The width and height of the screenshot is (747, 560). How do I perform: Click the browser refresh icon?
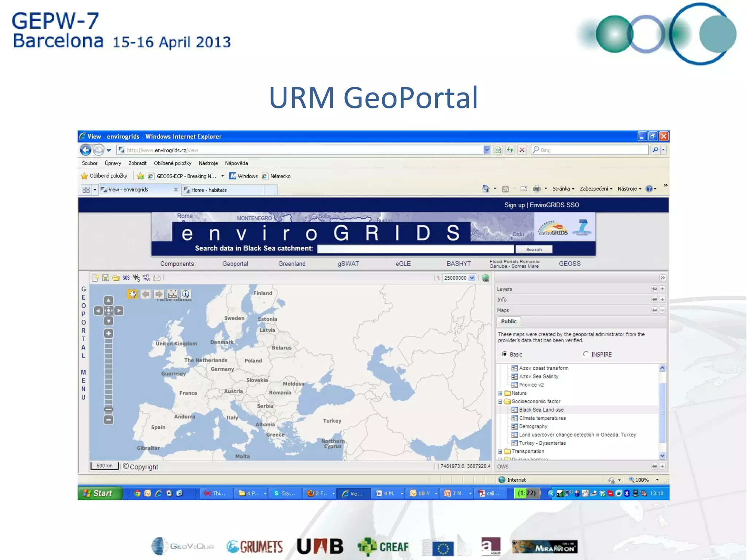tap(510, 150)
